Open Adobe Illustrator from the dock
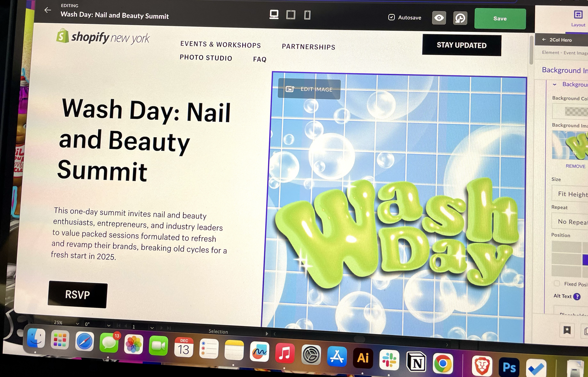588x377 pixels. tap(363, 358)
